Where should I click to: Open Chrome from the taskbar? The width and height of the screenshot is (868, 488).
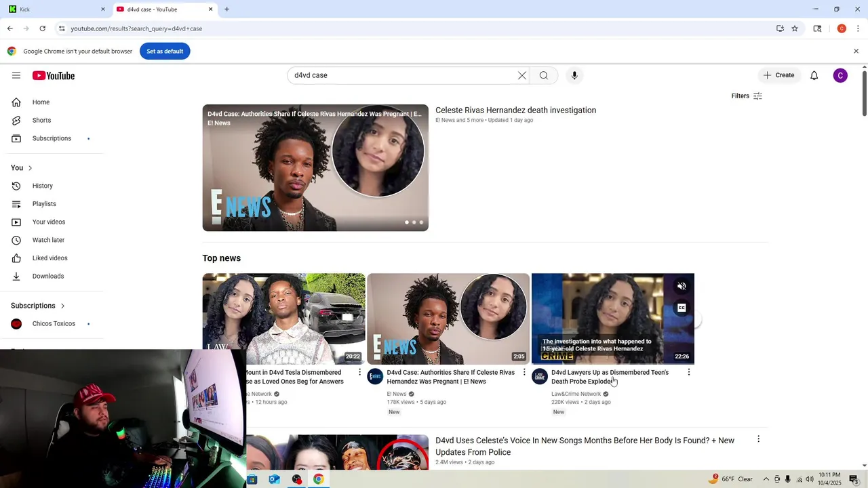pos(318,479)
